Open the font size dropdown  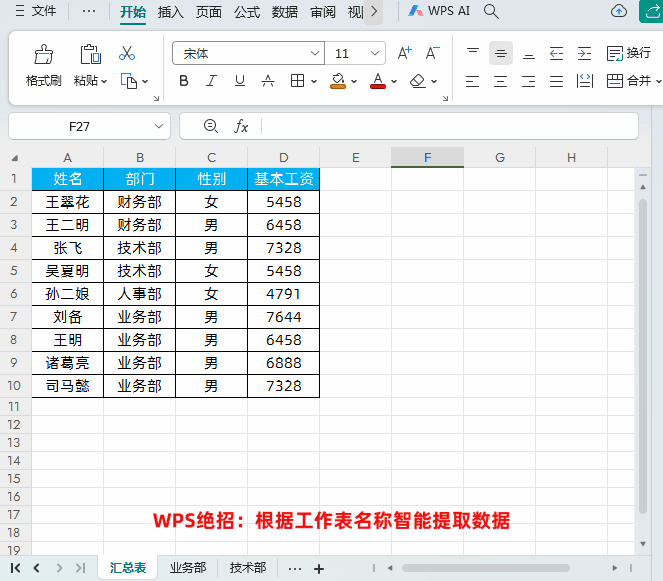(x=375, y=54)
